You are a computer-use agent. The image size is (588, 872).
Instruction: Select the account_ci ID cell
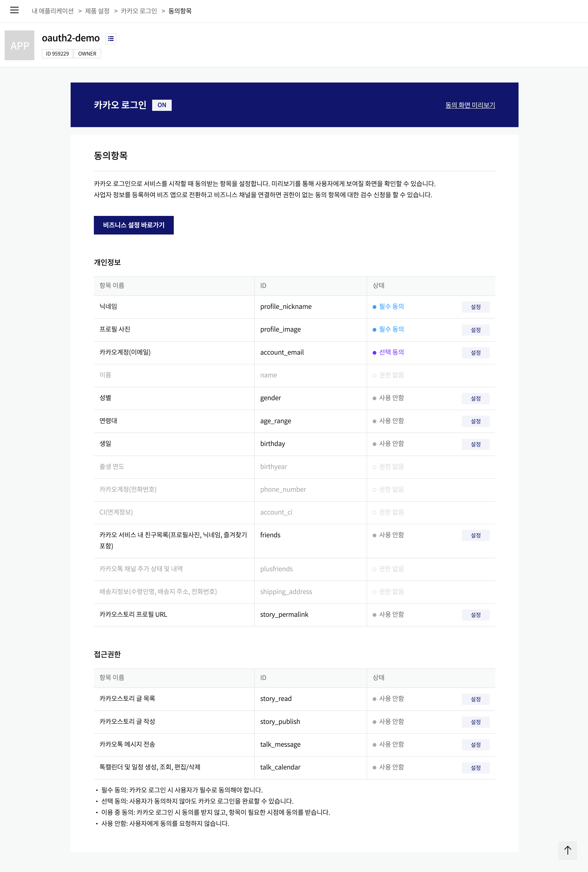coord(311,513)
